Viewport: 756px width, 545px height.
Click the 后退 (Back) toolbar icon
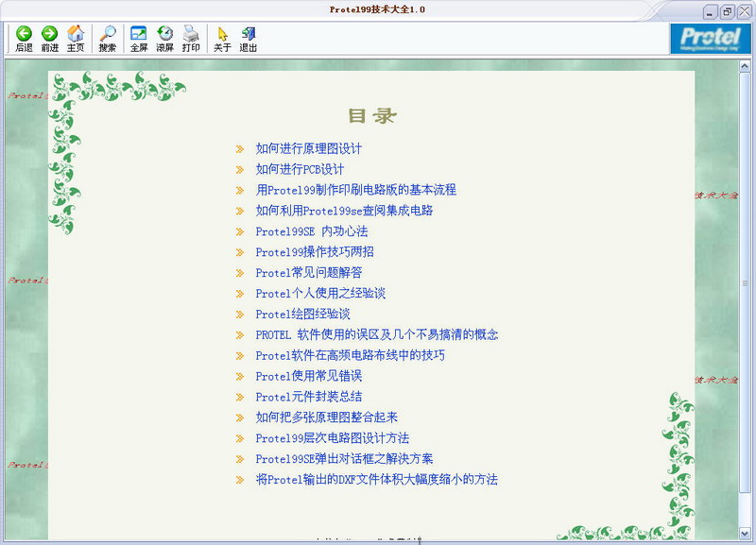click(x=24, y=39)
